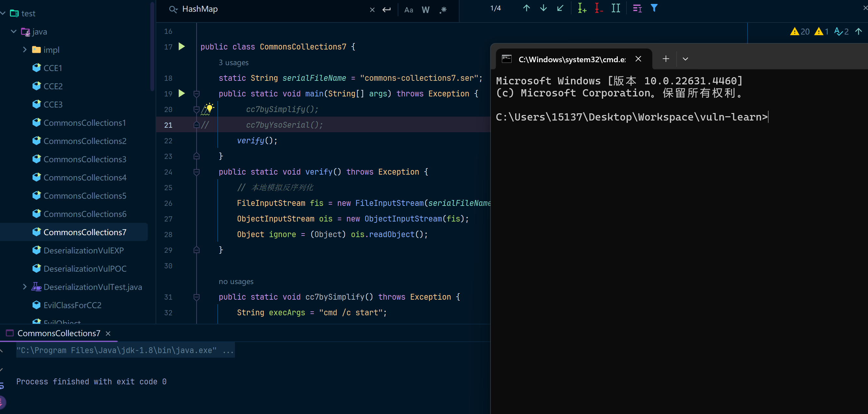Open the CCE1 class file
This screenshot has width=868, height=414.
click(x=53, y=68)
